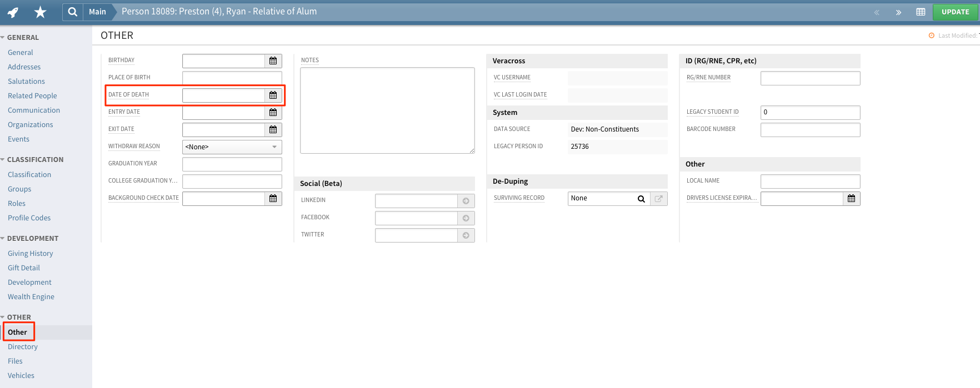The height and width of the screenshot is (388, 980).
Task: Go to next record with double-chevron
Action: coord(898,12)
